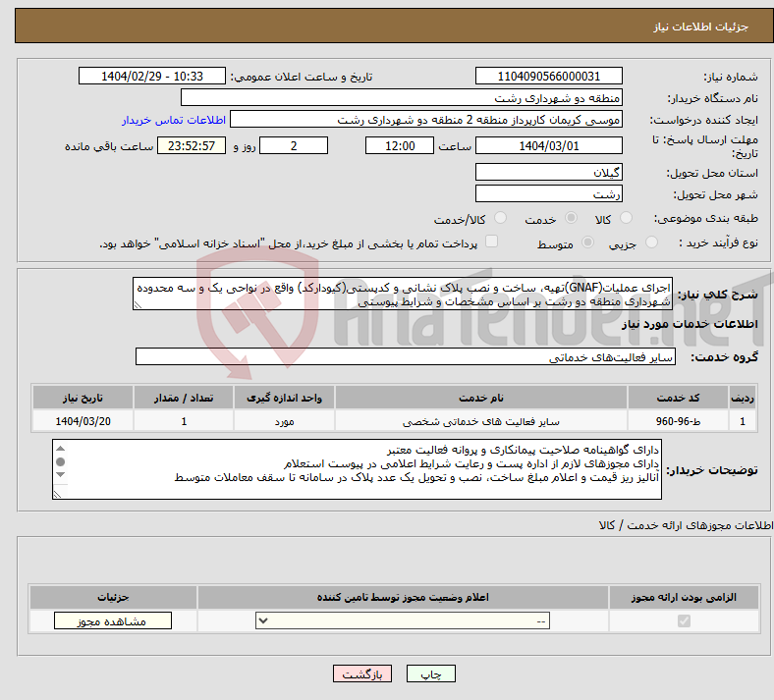Viewport: 774px width, 700px height.
Task: Click the چاپ print button
Action: (431, 673)
